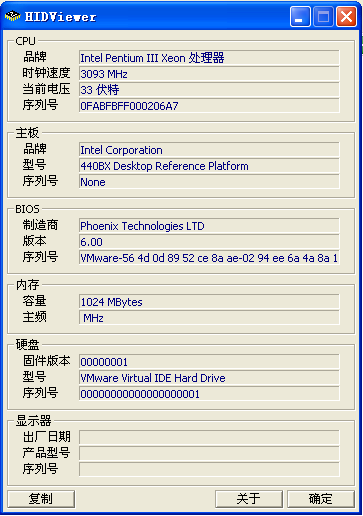363x516 pixels.
Task: Click the 产品型号 label
Action: click(46, 452)
